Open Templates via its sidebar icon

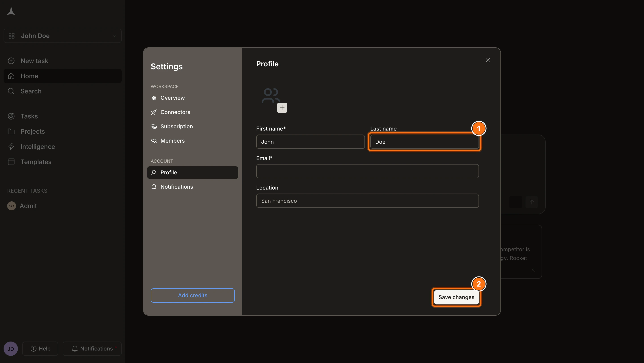click(x=11, y=162)
